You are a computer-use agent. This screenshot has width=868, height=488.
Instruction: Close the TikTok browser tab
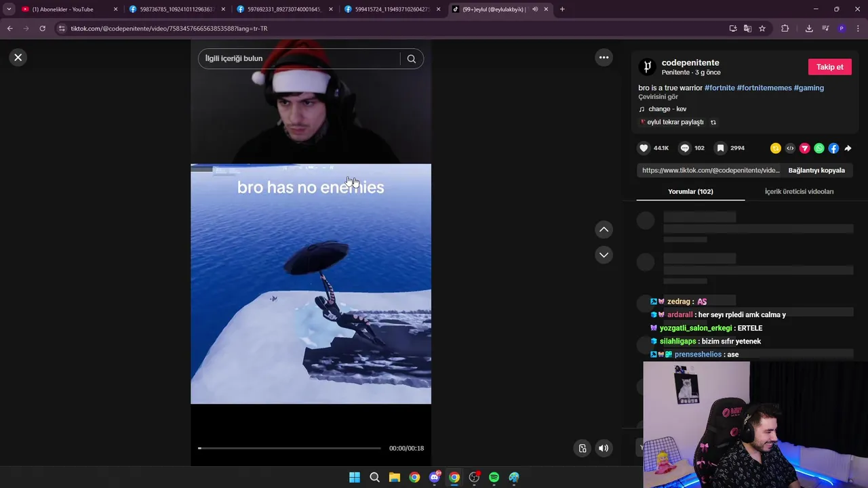pos(546,9)
